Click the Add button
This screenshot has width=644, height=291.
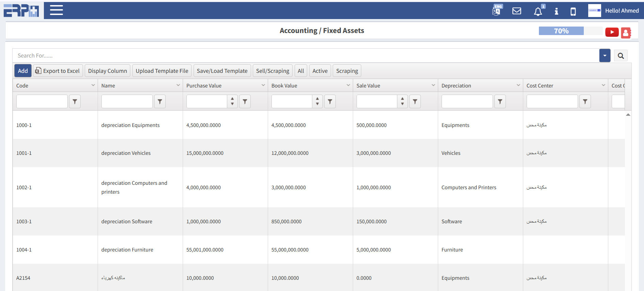(23, 71)
